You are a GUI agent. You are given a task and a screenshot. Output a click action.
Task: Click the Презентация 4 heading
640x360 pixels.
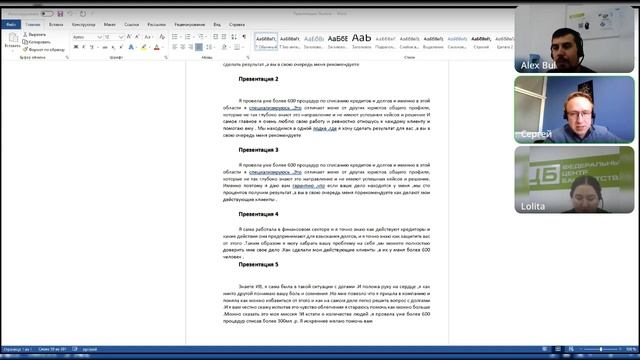click(258, 214)
